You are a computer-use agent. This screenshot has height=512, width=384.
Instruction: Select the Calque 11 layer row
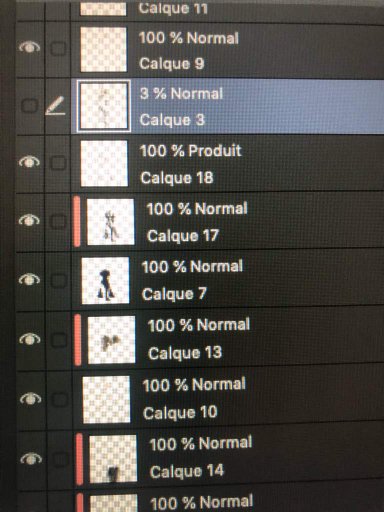pos(227,9)
